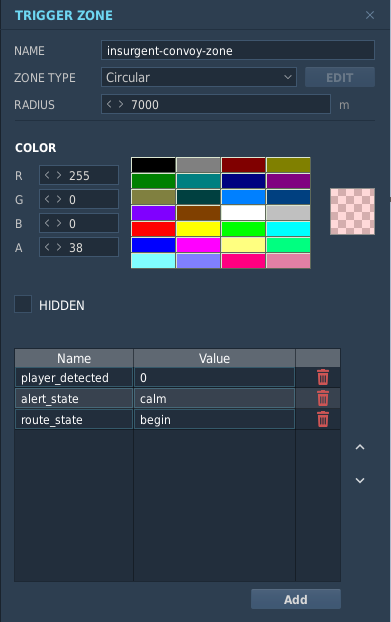Pick the bright green color swatch
The width and height of the screenshot is (391, 622).
pyautogui.click(x=243, y=229)
